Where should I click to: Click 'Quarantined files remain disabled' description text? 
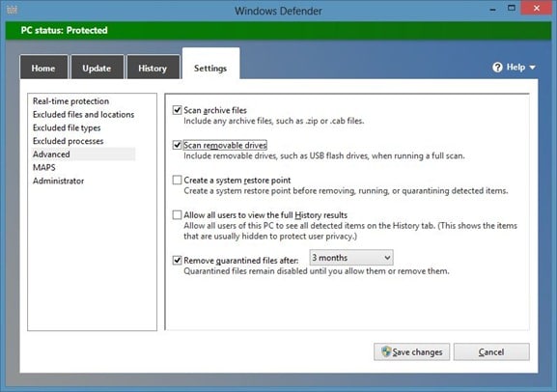317,271
